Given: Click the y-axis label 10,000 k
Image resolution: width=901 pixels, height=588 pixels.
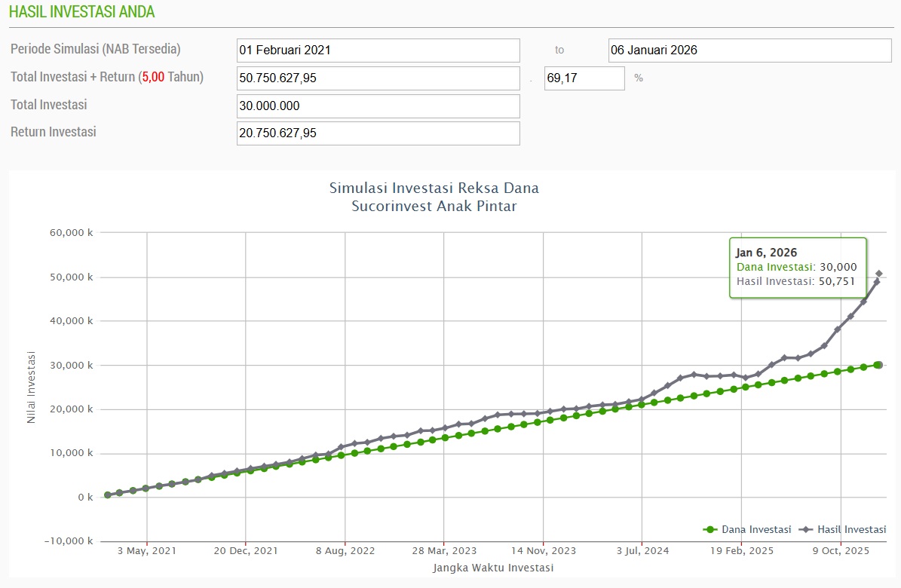Looking at the screenshot, I should pos(72,453).
